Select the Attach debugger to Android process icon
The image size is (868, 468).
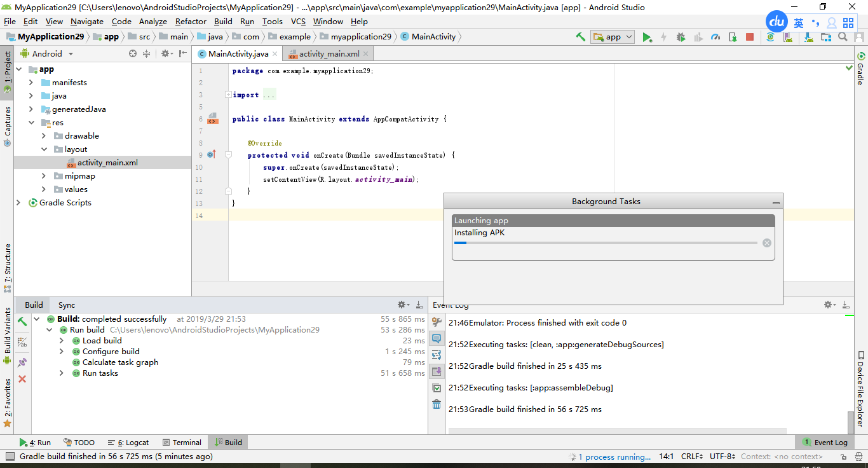click(733, 36)
